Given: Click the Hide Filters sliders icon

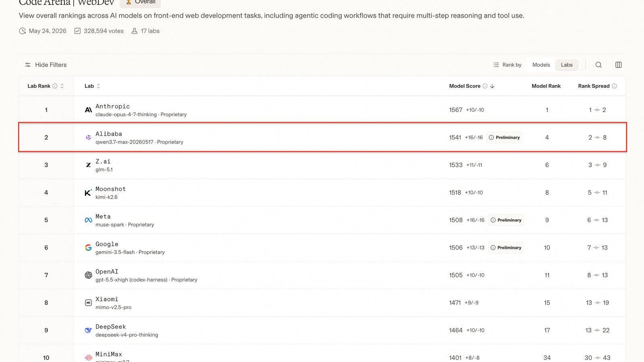Looking at the screenshot, I should [x=28, y=65].
